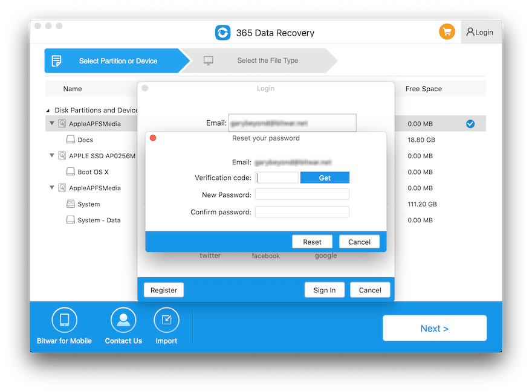This screenshot has width=532, height=392.
Task: Toggle the blue checkmark on AppleAPFSMedia row
Action: [470, 124]
